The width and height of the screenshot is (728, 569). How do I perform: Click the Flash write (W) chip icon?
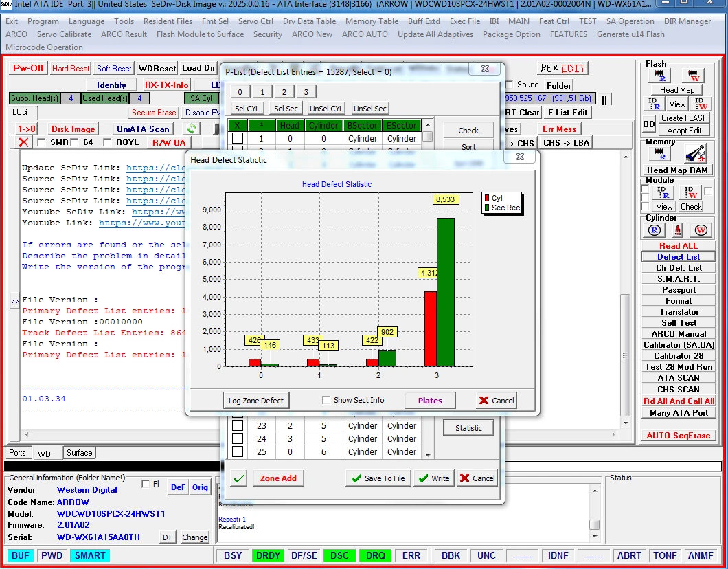pos(694,75)
